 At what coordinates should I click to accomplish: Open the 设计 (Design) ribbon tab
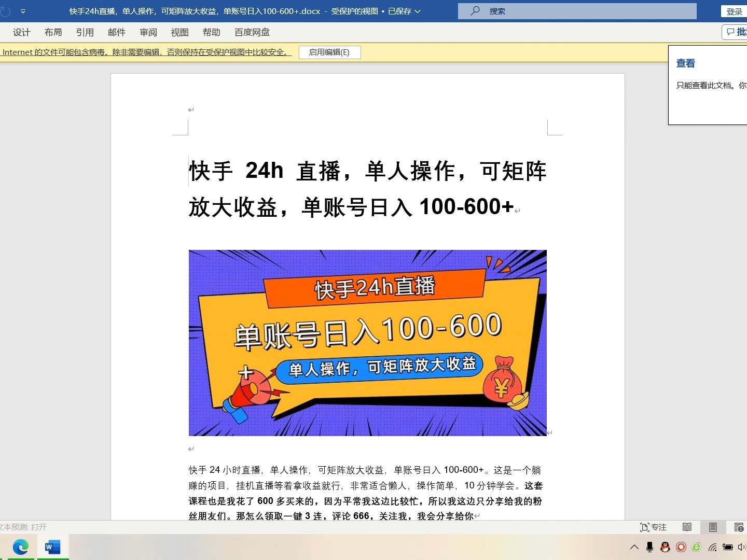pyautogui.click(x=22, y=32)
